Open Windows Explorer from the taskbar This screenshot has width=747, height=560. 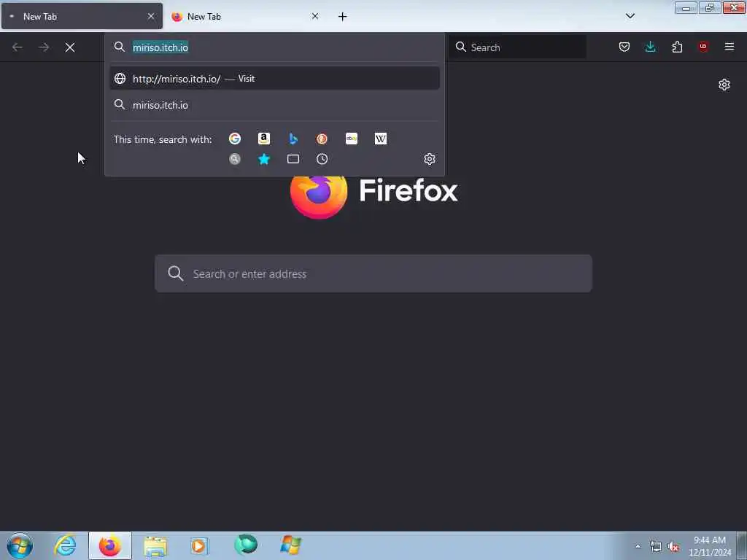pos(155,545)
